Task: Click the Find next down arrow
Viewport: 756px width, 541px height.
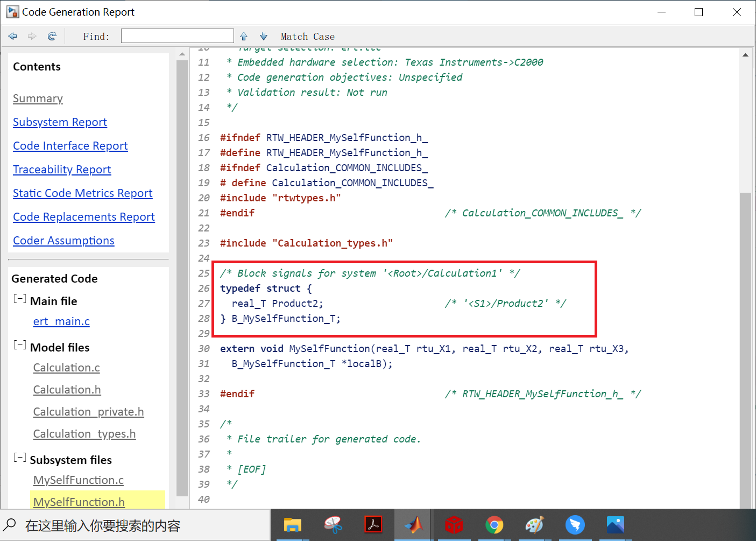Action: [264, 36]
